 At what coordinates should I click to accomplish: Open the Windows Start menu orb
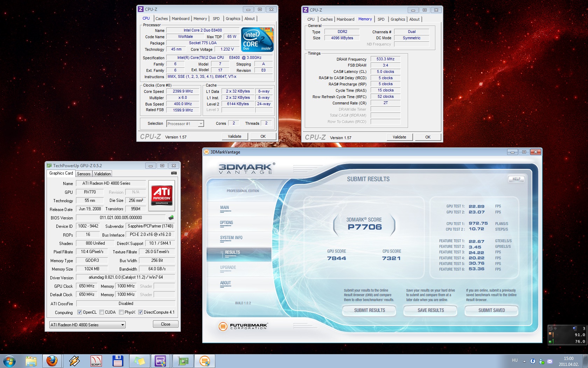[x=9, y=361]
